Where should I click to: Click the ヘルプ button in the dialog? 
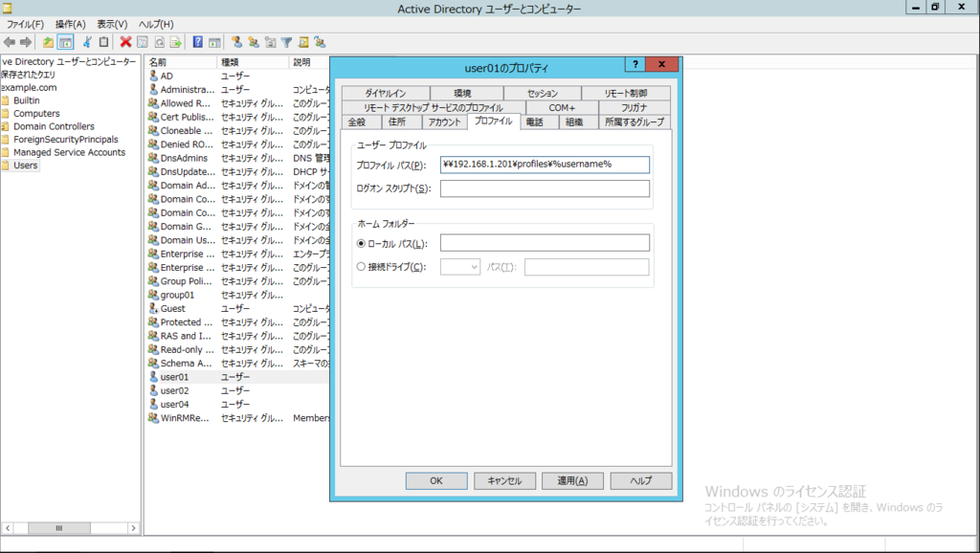pyautogui.click(x=640, y=480)
